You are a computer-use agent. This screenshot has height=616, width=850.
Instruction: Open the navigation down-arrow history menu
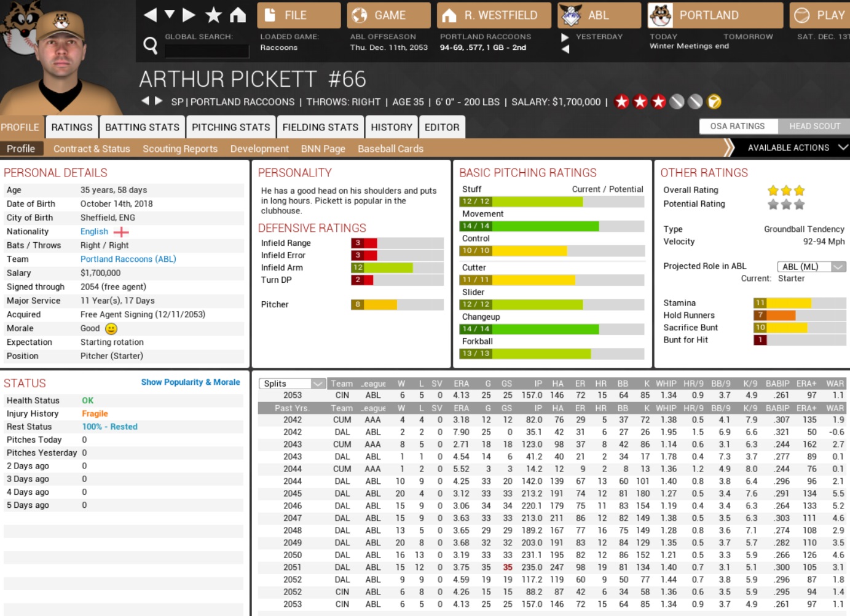pyautogui.click(x=170, y=14)
